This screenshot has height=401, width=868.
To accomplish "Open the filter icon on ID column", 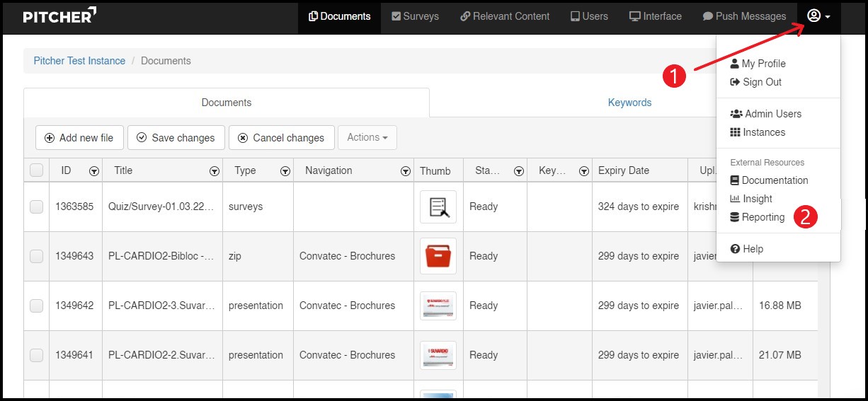I will (94, 171).
